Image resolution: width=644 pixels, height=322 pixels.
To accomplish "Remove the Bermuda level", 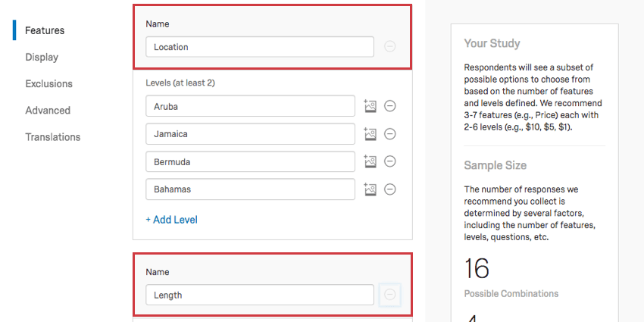I will coord(389,161).
